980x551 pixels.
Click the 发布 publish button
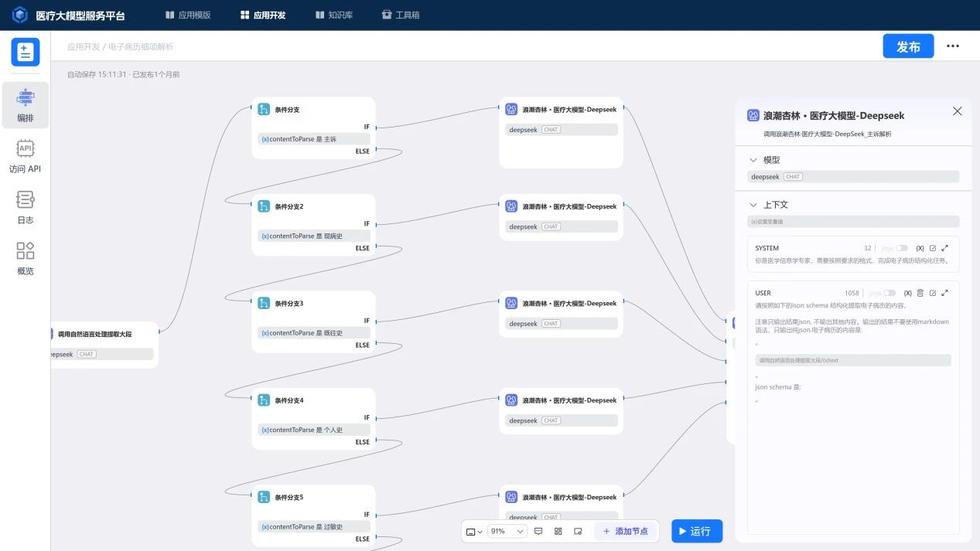coord(908,46)
